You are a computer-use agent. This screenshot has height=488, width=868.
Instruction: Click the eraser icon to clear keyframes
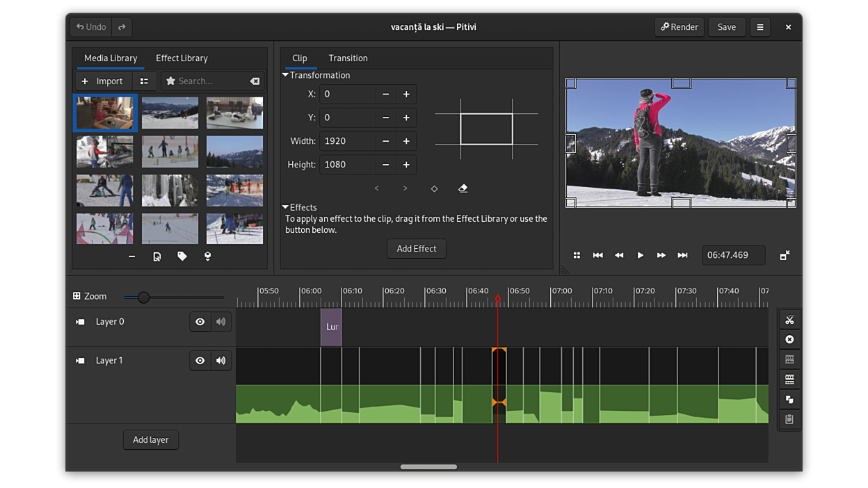coord(463,188)
